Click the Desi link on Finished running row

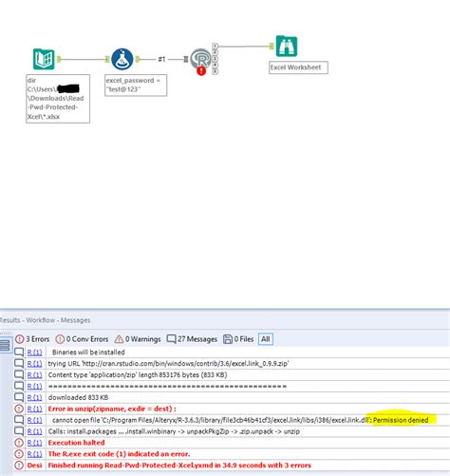tap(34, 466)
